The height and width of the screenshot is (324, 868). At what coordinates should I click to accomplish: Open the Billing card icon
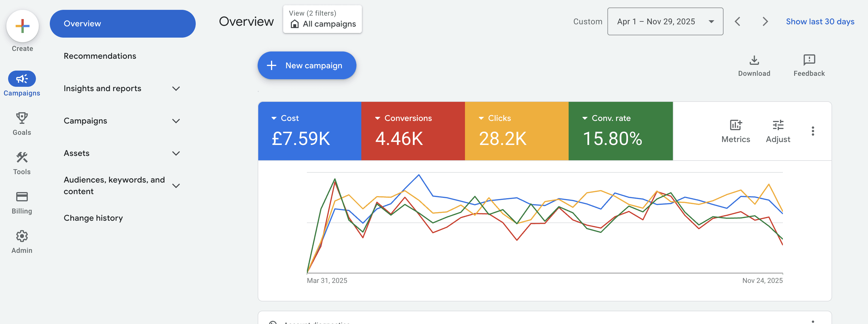coord(22,197)
